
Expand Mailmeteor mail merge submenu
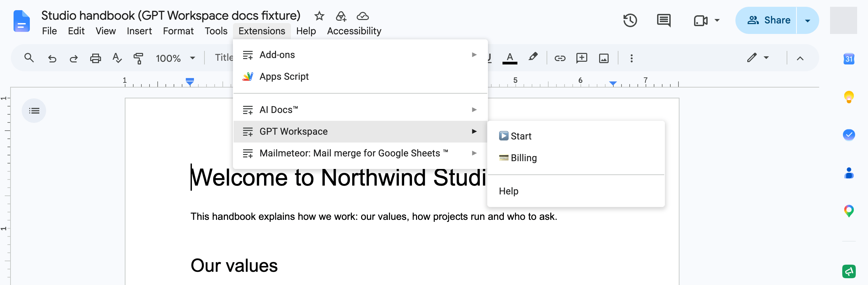pyautogui.click(x=360, y=153)
